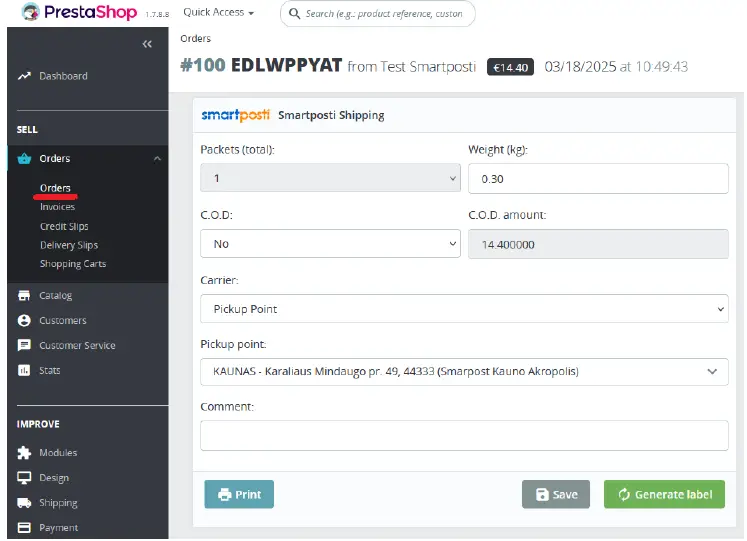Image resolution: width=747 pixels, height=541 pixels.
Task: Open the Design menu
Action: pyautogui.click(x=54, y=478)
